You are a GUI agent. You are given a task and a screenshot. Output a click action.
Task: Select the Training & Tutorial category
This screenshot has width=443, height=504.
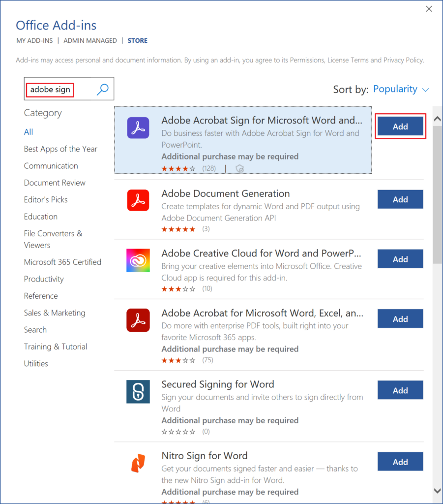56,346
